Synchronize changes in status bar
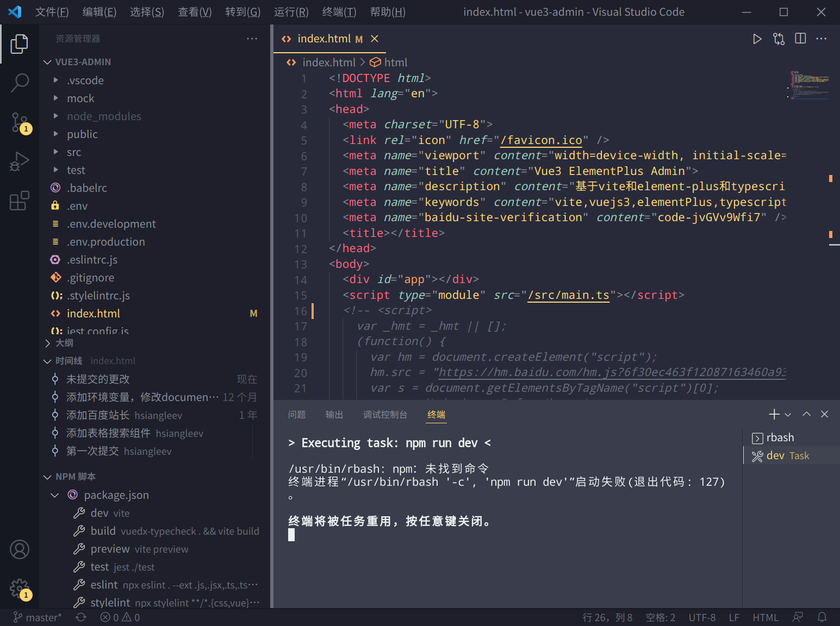The width and height of the screenshot is (840, 626). [81, 617]
